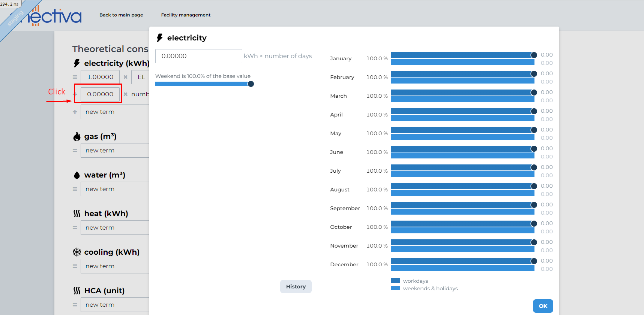The height and width of the screenshot is (315, 644).
Task: Click the June workdays slider handle
Action: (x=534, y=149)
